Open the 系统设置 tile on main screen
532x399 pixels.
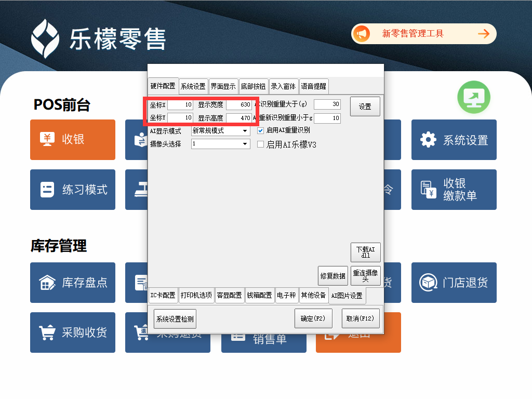point(454,139)
